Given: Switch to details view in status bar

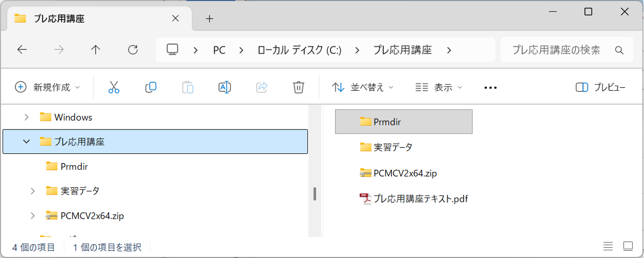Looking at the screenshot, I should 608,246.
